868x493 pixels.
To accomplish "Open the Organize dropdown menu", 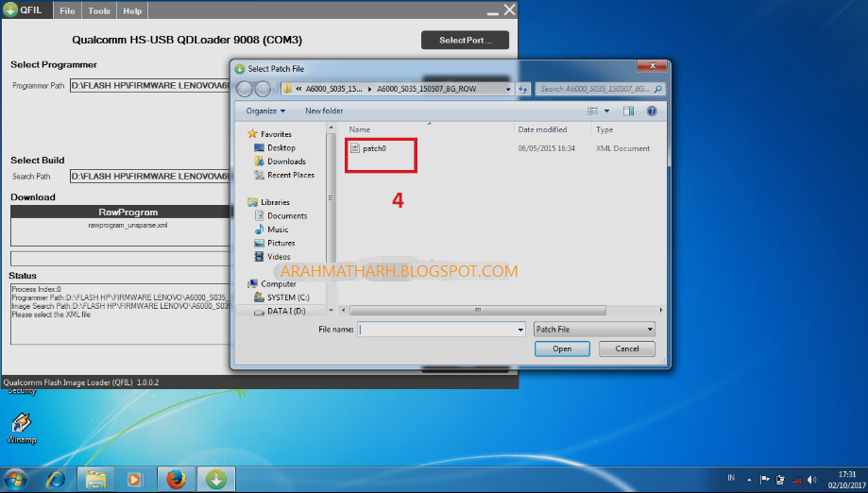I will (x=265, y=110).
